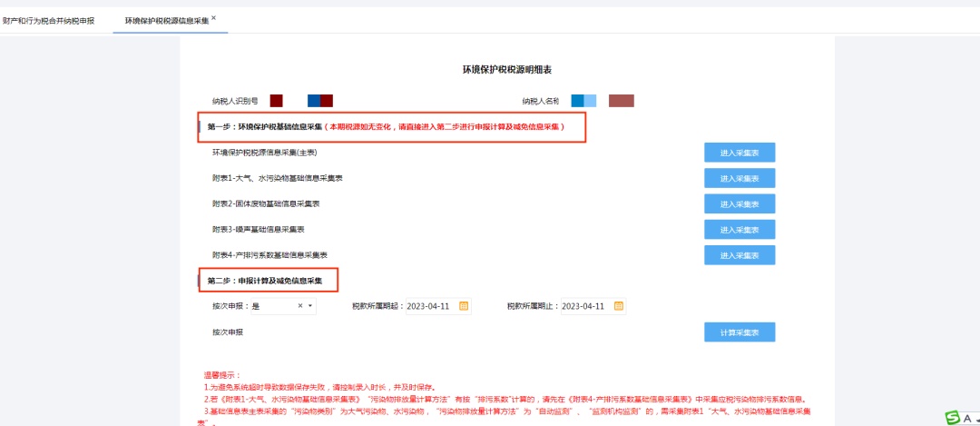Select the 环境保护税税源信息采集 tab

point(167,21)
